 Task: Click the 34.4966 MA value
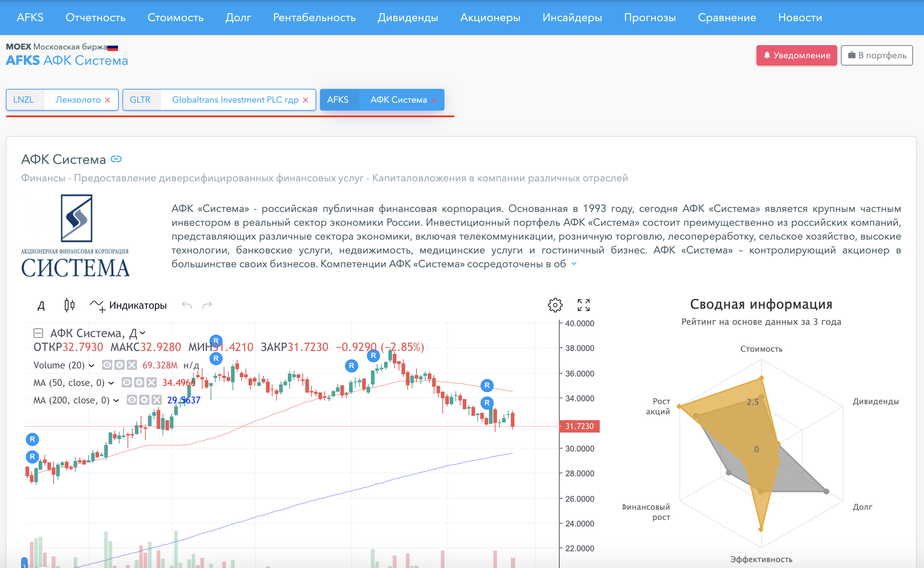click(179, 383)
